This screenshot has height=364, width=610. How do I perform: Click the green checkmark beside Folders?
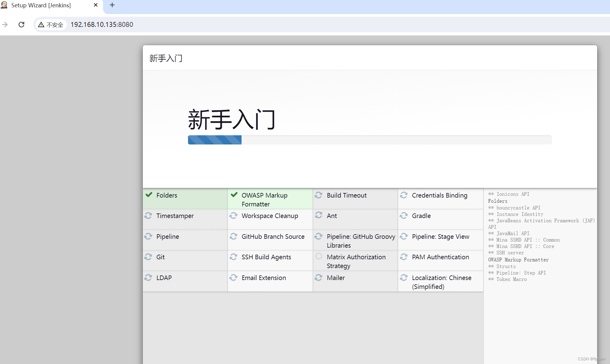(x=149, y=195)
